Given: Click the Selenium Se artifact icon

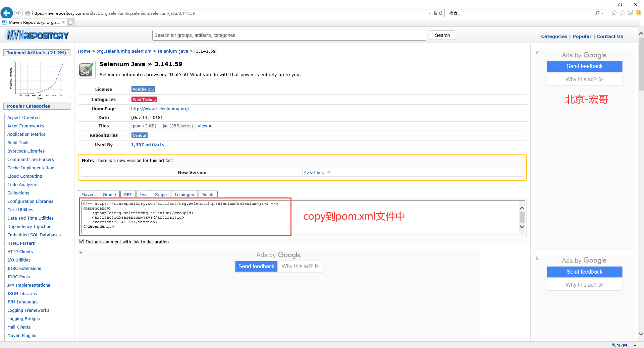Looking at the screenshot, I should click(87, 69).
